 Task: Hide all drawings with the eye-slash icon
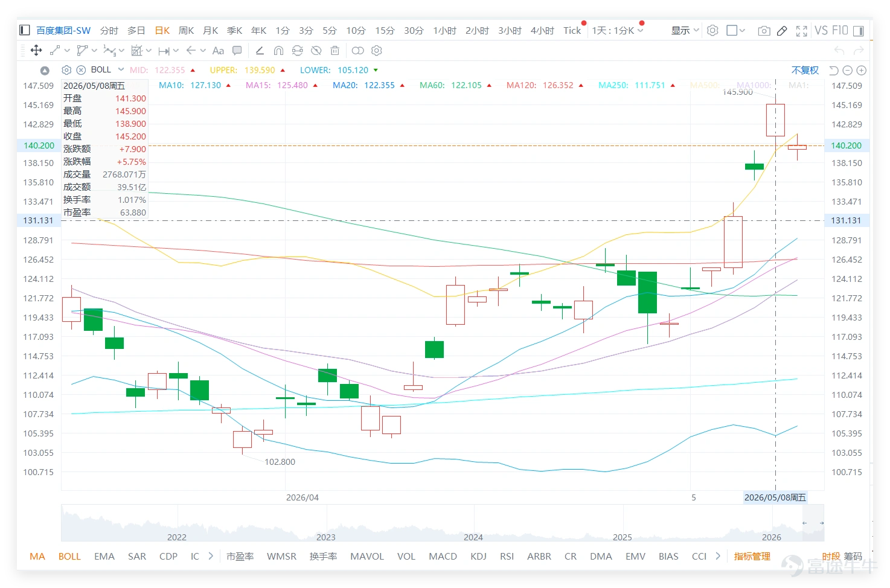(x=316, y=51)
